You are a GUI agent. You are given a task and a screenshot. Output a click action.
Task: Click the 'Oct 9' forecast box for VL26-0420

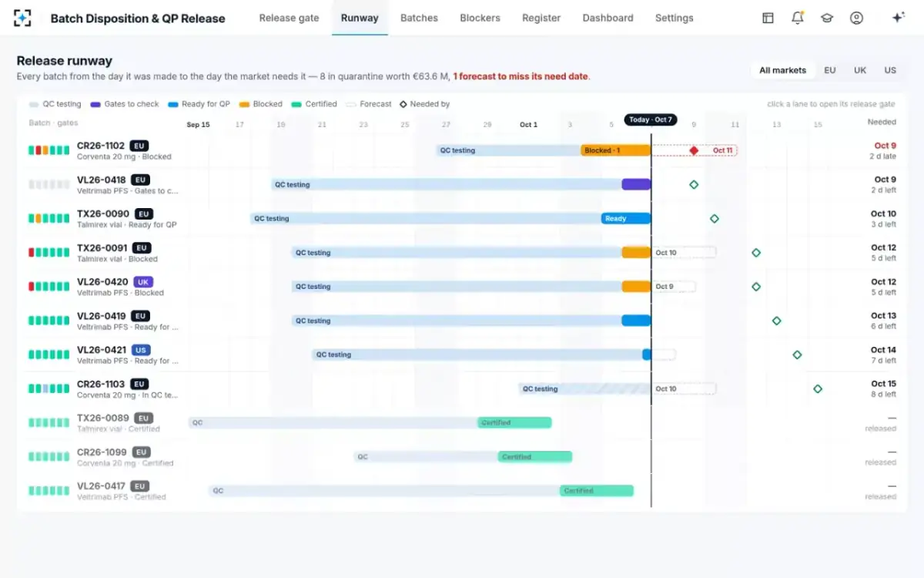[674, 287]
